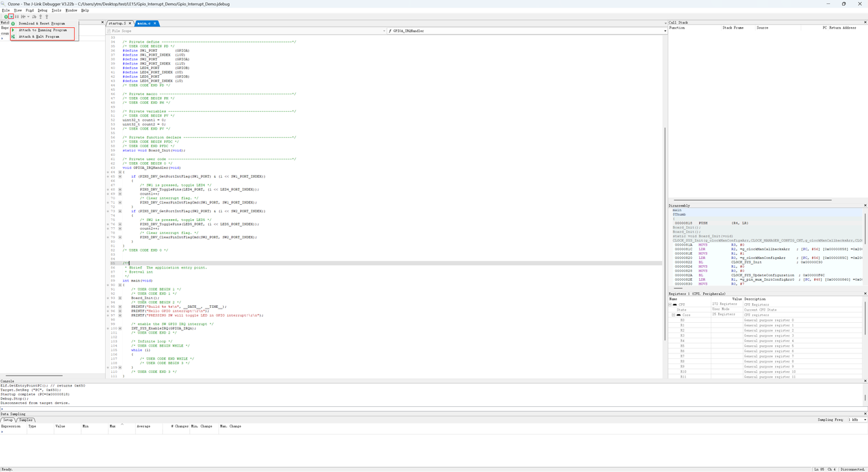Image resolution: width=868 pixels, height=472 pixels.
Task: Close the Disassembly panel
Action: point(865,205)
